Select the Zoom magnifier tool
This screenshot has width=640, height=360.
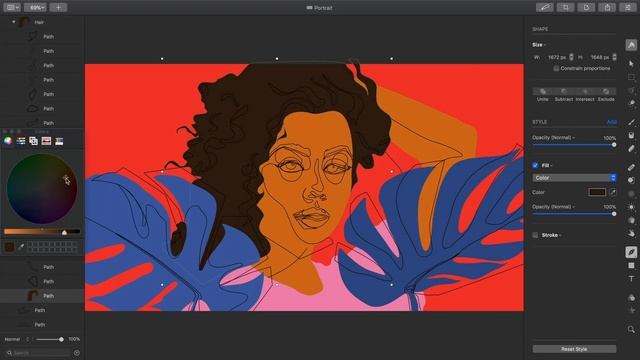pos(631,329)
